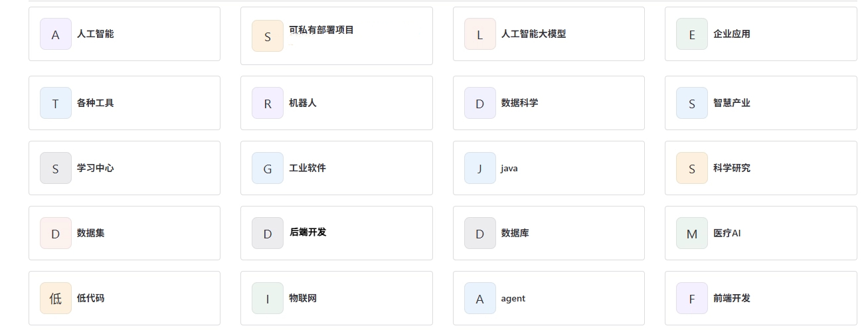The width and height of the screenshot is (868, 332).
Task: Choose the 数据库 category card
Action: pyautogui.click(x=549, y=233)
